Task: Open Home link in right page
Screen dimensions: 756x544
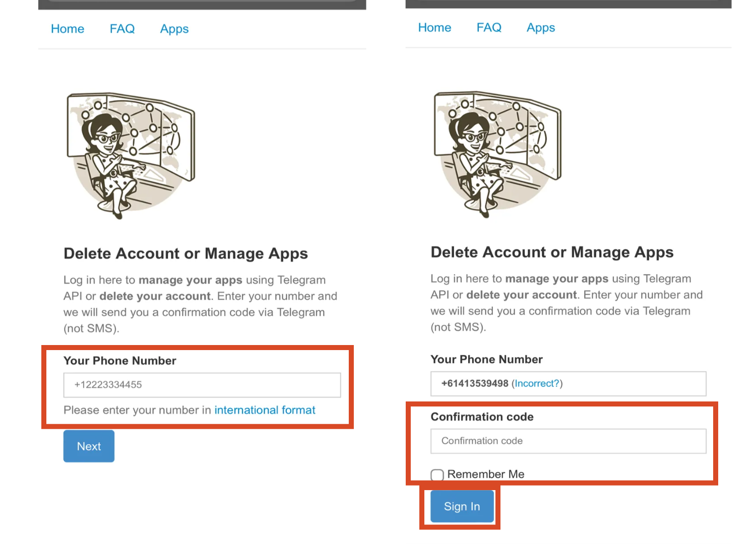Action: (434, 28)
